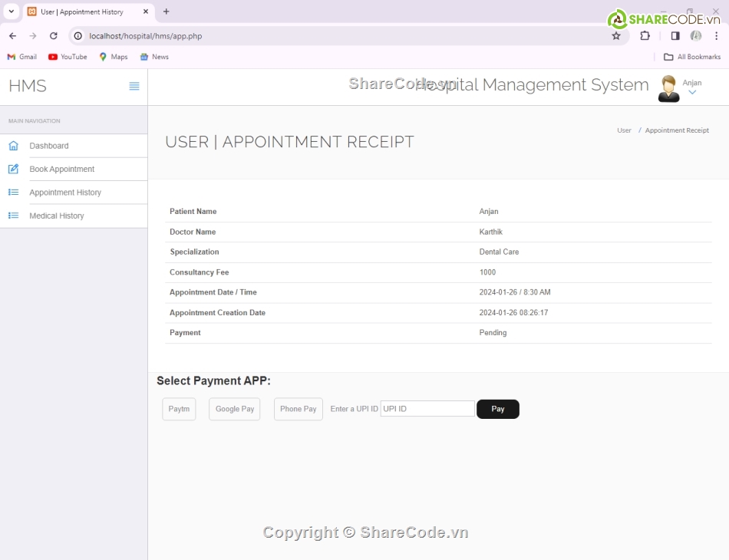Choose Google Pay payment option
This screenshot has width=729, height=560.
(234, 409)
